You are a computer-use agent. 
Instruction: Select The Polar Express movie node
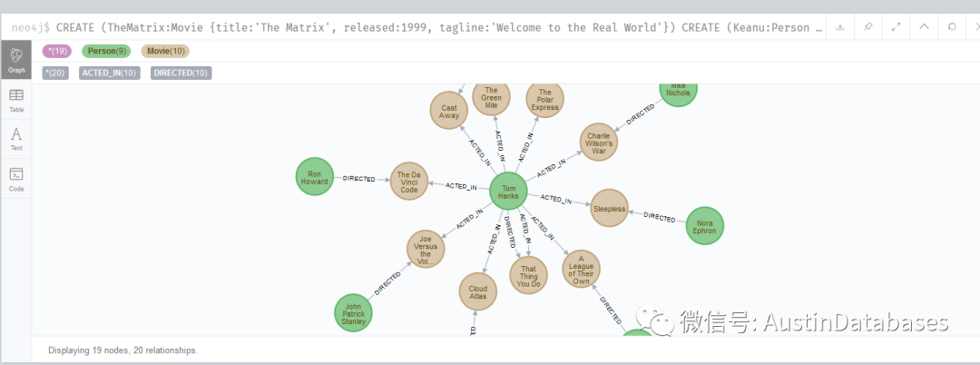pos(545,99)
